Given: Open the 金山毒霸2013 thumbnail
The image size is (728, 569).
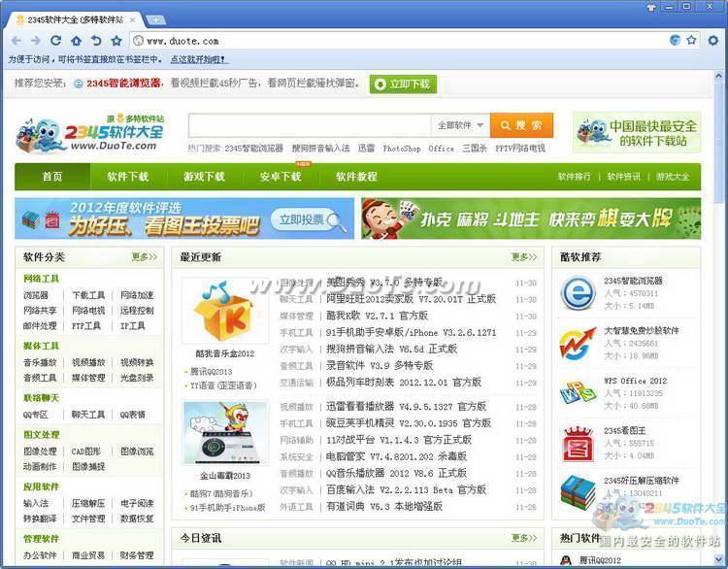Looking at the screenshot, I should [x=225, y=432].
